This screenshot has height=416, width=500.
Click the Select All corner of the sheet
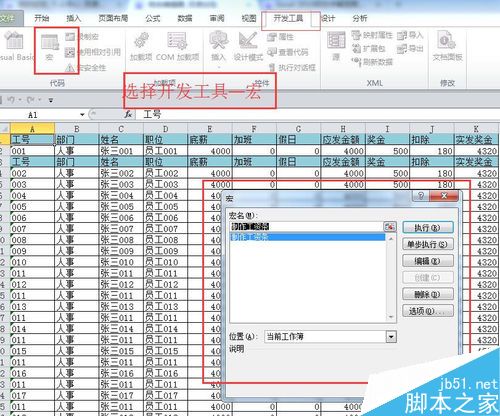coord(5,129)
